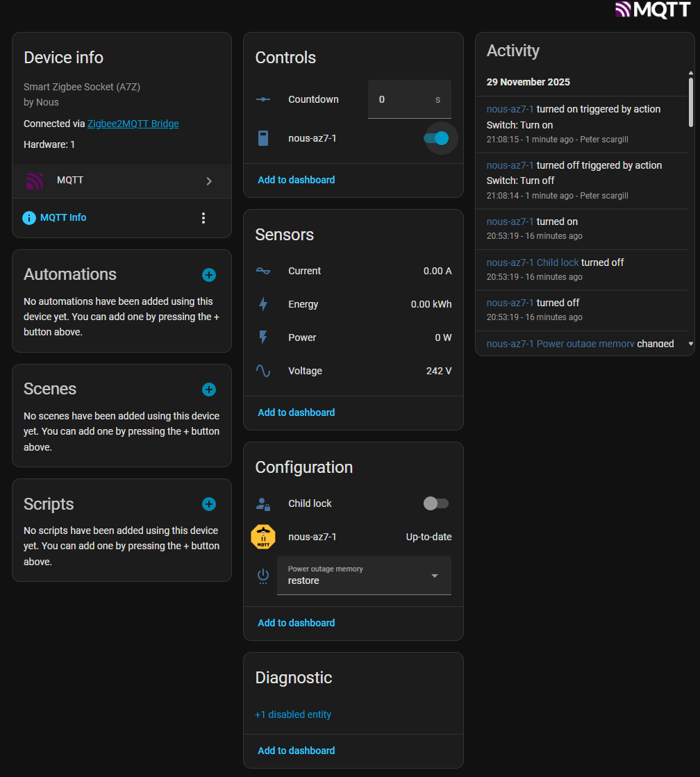Click the yellow nous-az7-1 update icon
Viewport: 700px width, 777px height.
coord(263,537)
